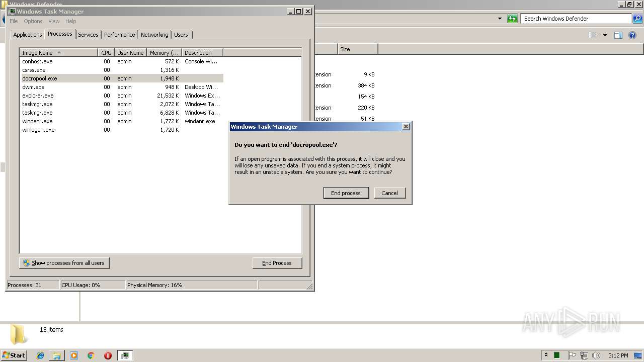Select the explorer.exe process row

121,96
